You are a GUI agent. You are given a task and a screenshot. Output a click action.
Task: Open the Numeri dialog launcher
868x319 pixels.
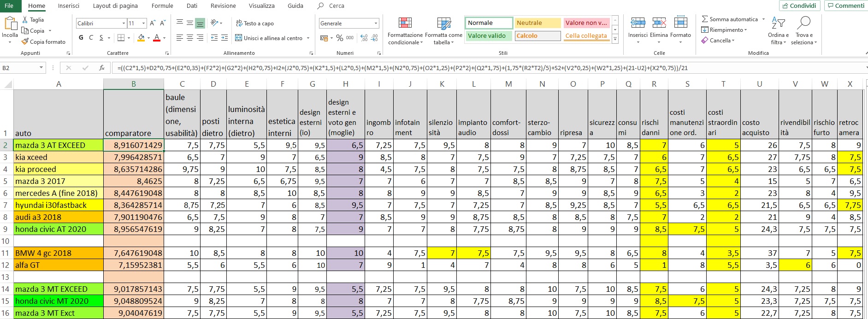tap(379, 53)
